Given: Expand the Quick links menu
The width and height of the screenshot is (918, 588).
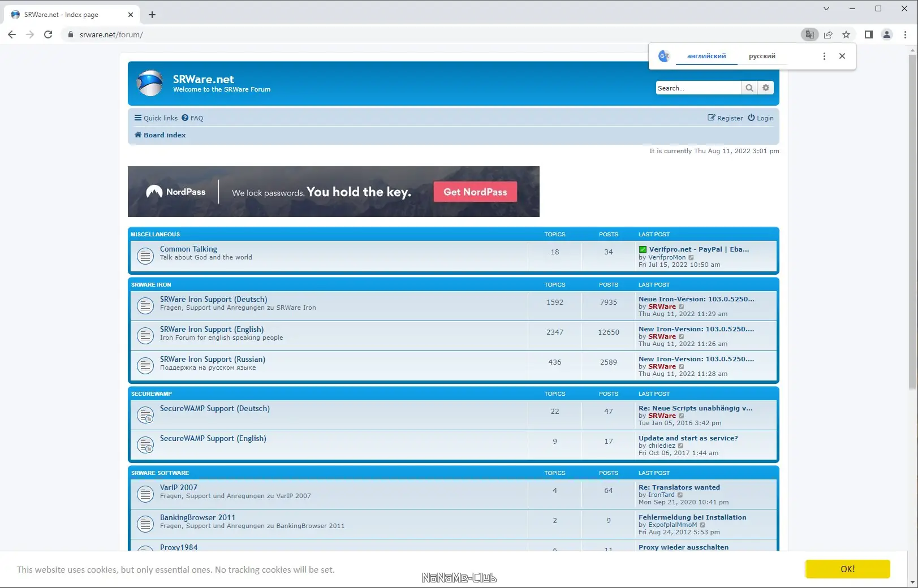Looking at the screenshot, I should tap(156, 118).
